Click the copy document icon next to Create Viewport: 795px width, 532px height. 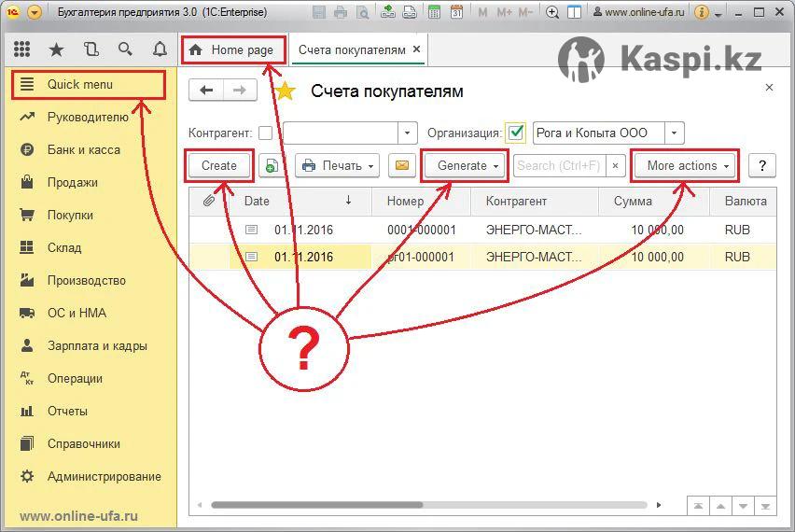tap(272, 166)
